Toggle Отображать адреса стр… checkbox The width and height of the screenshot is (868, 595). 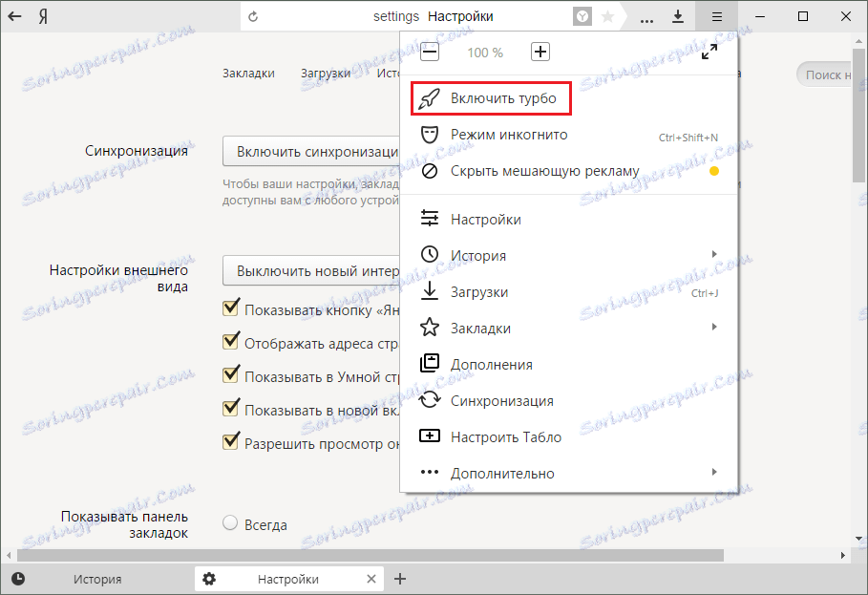tap(231, 341)
